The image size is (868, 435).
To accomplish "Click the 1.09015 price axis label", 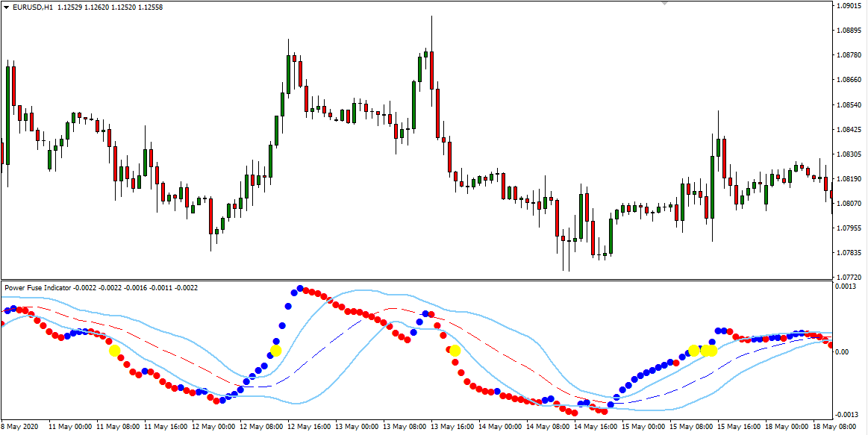I will click(849, 6).
